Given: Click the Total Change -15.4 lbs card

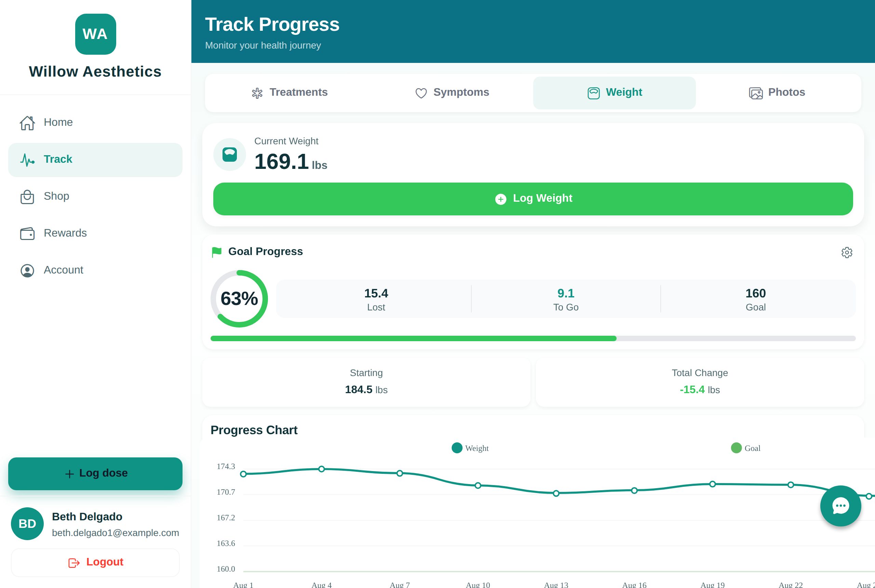Looking at the screenshot, I should pos(700,383).
